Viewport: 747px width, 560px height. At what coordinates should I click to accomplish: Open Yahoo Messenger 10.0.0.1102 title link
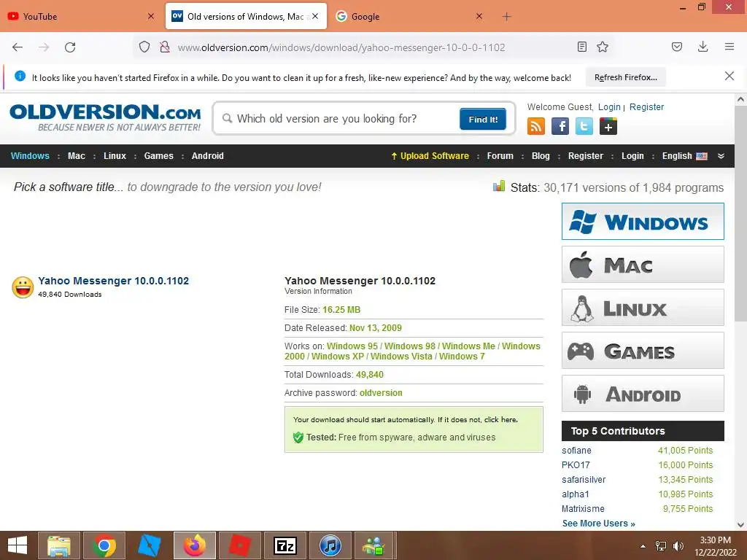coord(113,281)
